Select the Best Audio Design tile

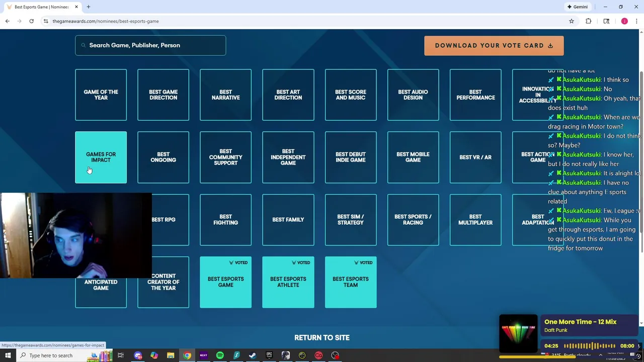[413, 95]
